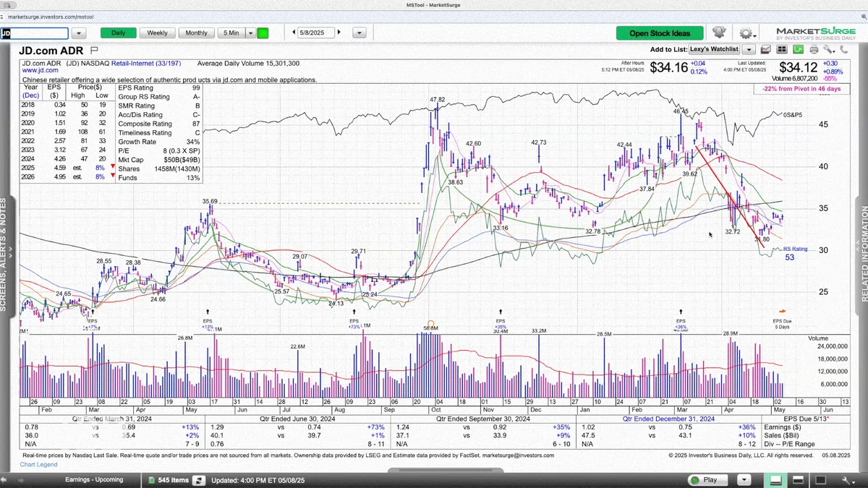Screen dimensions: 868x488
Task: Select the split panel layout icon
Action: click(x=798, y=480)
